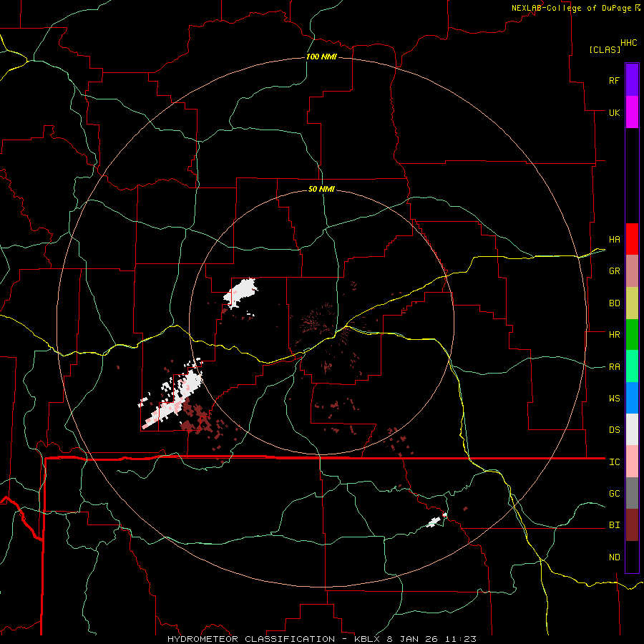The image size is (644, 644).
Task: Click the GC legend label
Action: click(x=615, y=494)
